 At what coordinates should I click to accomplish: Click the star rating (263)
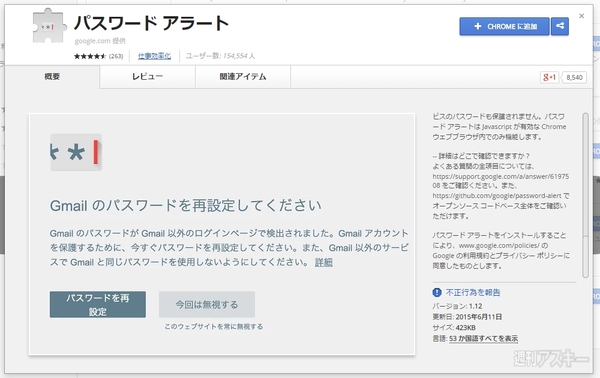(x=98, y=56)
